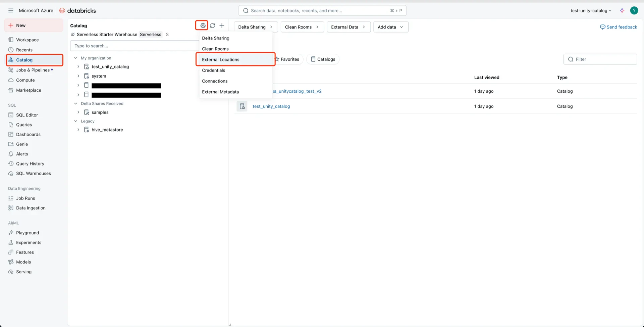Open the hamburger navigation menu
This screenshot has height=327, width=644.
pyautogui.click(x=11, y=10)
